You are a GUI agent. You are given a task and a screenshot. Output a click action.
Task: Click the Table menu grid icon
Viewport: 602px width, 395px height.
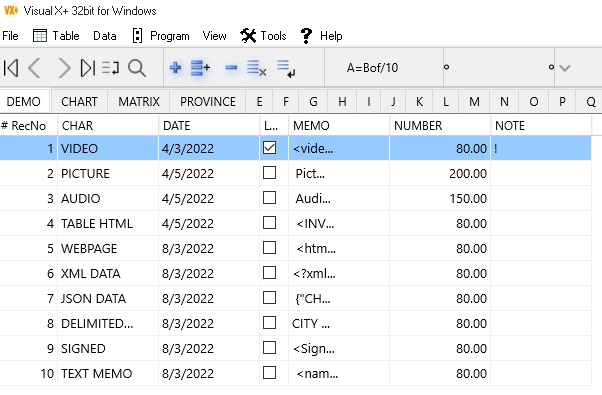[x=40, y=36]
